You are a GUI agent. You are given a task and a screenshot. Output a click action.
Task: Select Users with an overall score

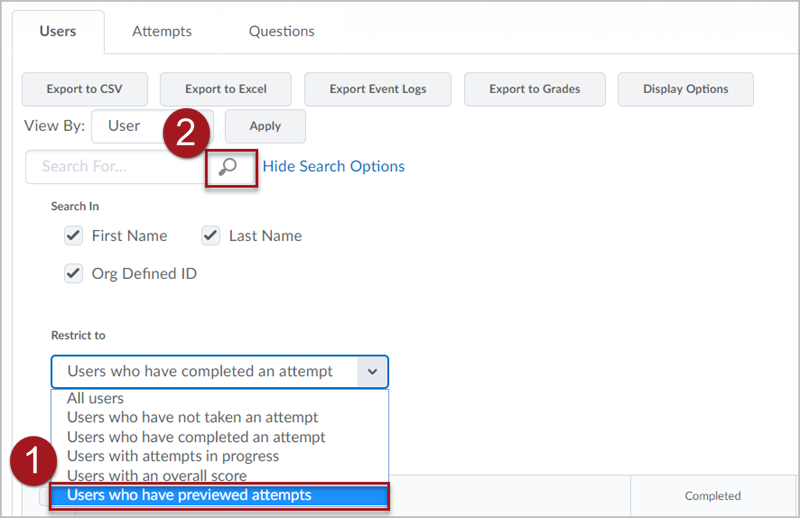tap(219, 476)
